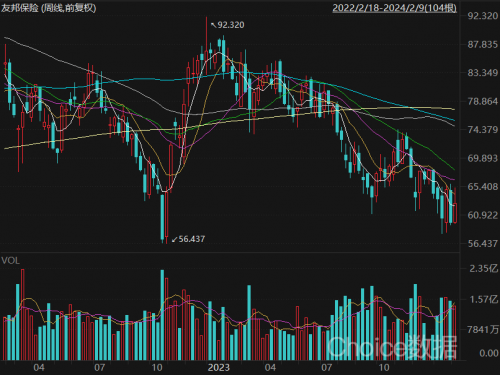Open the date range 2022/2/18-2024/2/9 link
Screen dimensions: 500x375
click(395, 8)
